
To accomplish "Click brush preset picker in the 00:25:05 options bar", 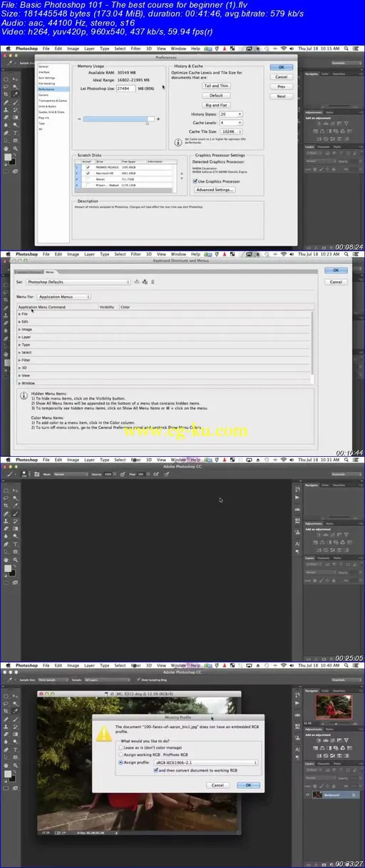I will (25, 474).
